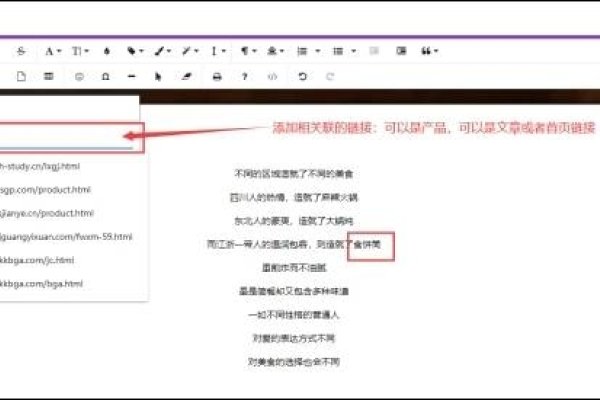Click the line '一如不同性格的普通人'

[293, 315]
